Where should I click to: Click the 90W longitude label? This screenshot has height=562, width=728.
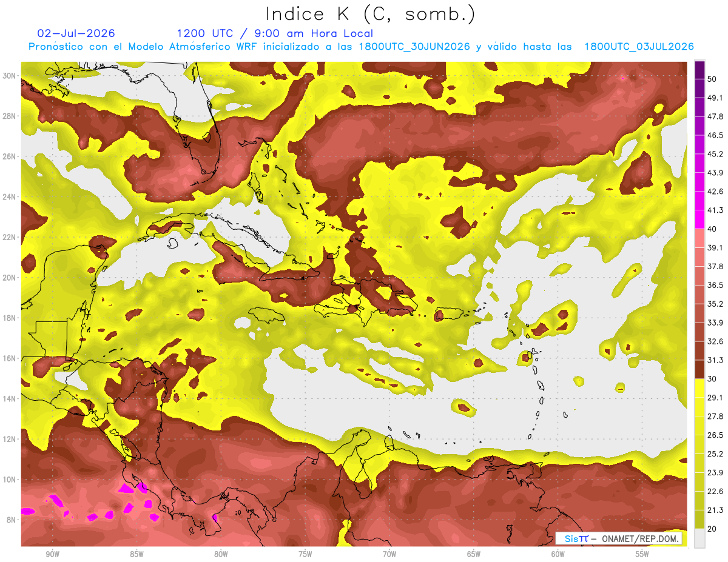click(x=52, y=554)
